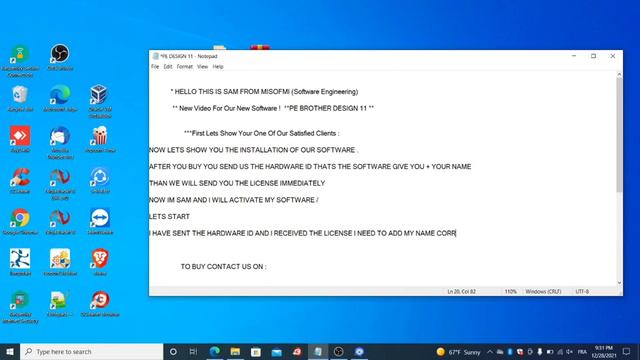This screenshot has width=640, height=360.
Task: Click the OBS Studio taskbar icon
Action: [339, 351]
